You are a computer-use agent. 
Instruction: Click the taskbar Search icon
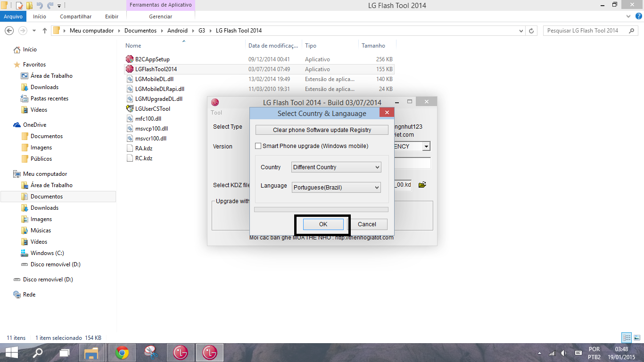pos(38,353)
